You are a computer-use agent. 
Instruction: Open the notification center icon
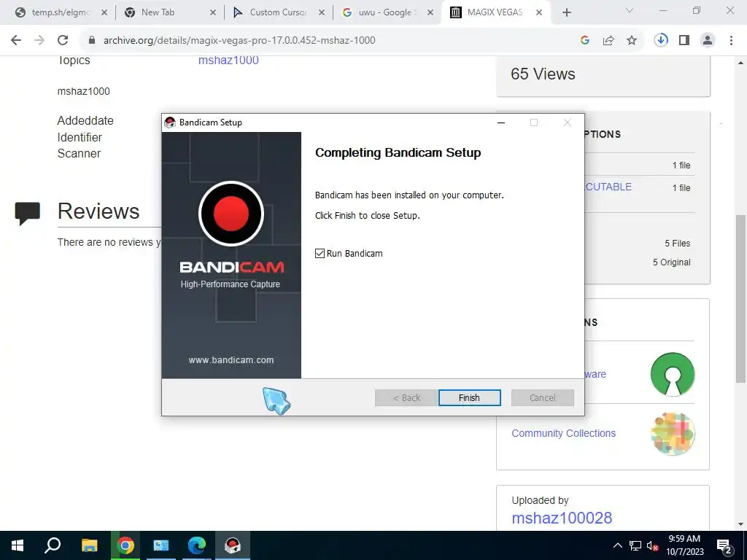(x=724, y=545)
